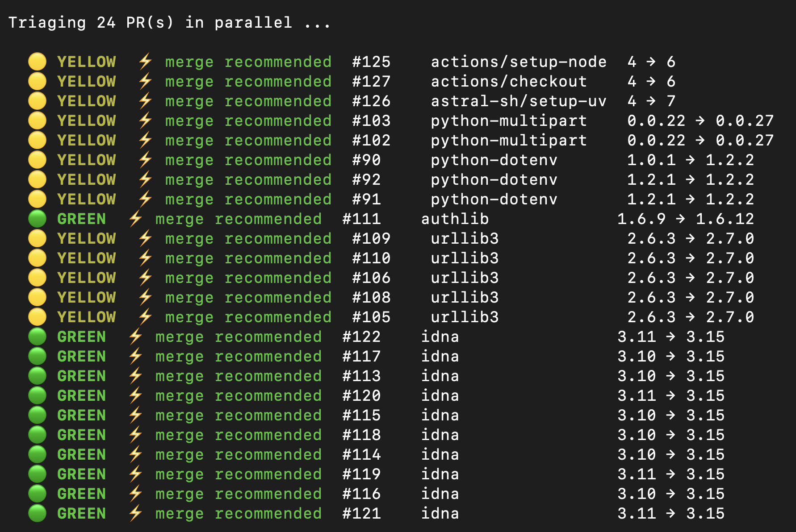796x532 pixels.
Task: Click version text '1.6.9 → 1.6.12'
Action: click(x=686, y=219)
